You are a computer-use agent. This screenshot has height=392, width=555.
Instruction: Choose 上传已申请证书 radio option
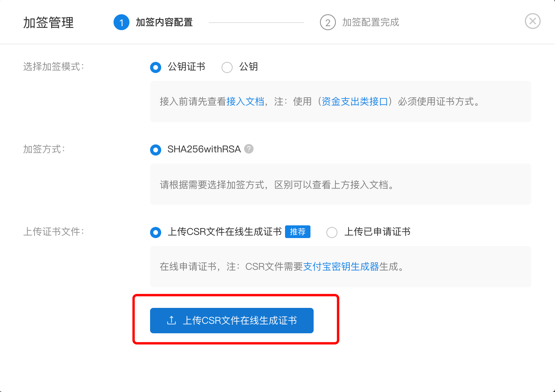coord(332,233)
